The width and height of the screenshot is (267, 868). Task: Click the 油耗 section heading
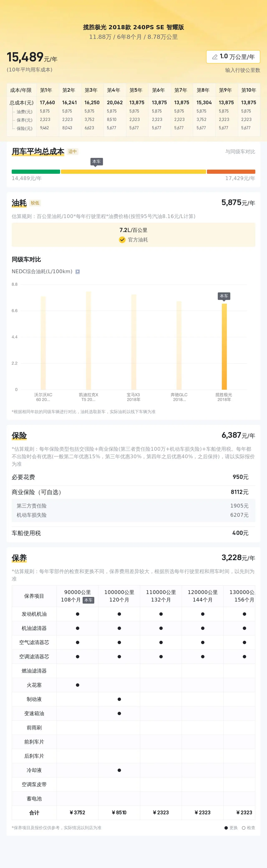[x=19, y=203]
